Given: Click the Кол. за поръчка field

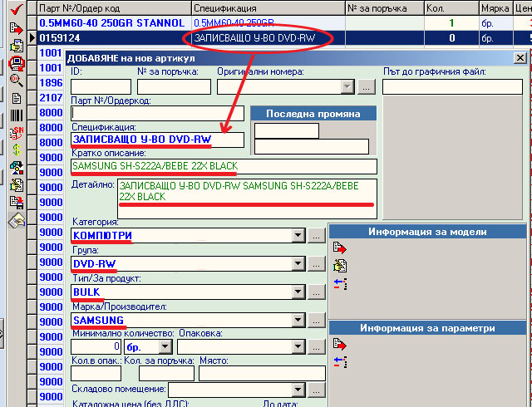Looking at the screenshot, I should coord(166,374).
